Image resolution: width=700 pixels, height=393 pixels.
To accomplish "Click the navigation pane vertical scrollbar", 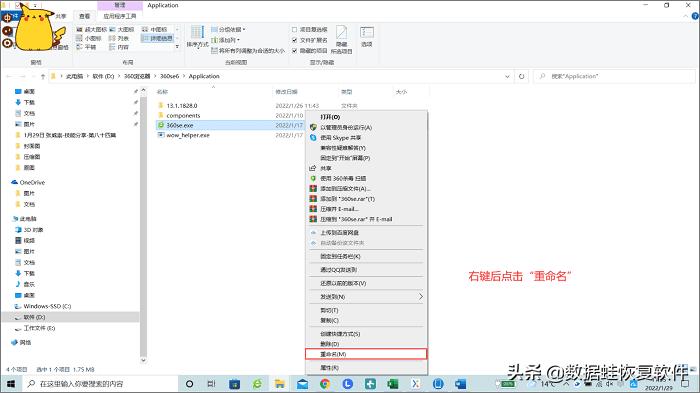I will 143,226.
